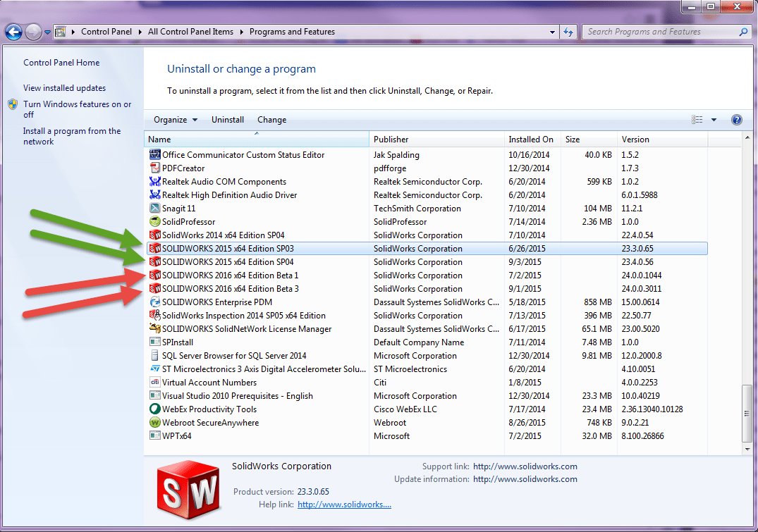Open the view options dropdown arrow
This screenshot has height=532, width=758.
pyautogui.click(x=714, y=120)
